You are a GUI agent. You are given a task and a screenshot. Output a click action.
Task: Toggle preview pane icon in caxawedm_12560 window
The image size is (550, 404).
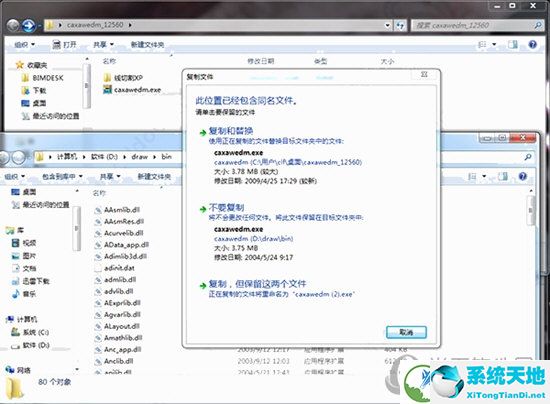513,45
